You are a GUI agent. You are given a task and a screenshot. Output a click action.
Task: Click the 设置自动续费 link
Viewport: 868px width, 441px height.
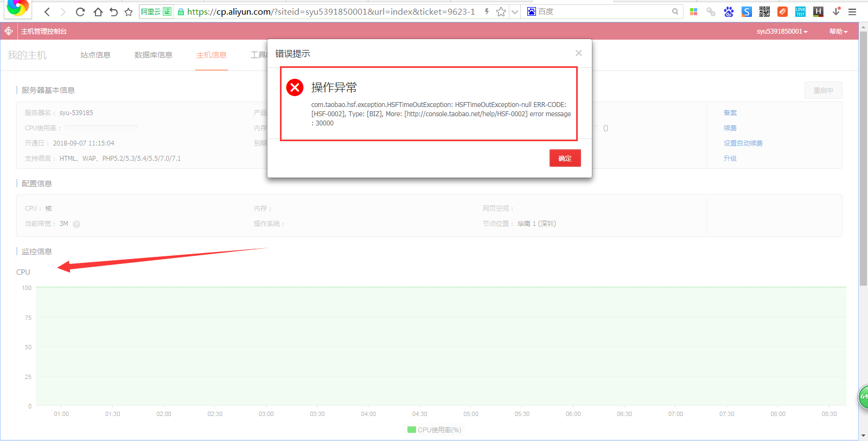743,143
